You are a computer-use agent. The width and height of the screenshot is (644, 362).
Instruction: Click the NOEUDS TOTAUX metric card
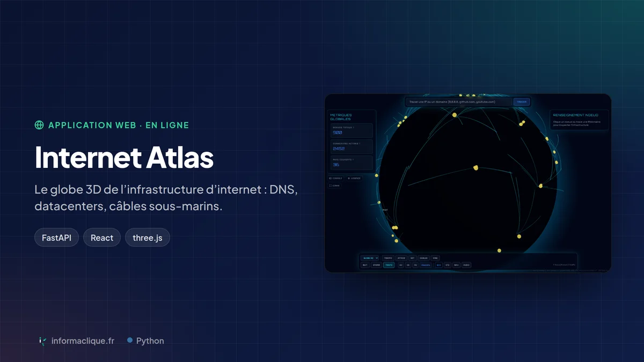pyautogui.click(x=352, y=130)
